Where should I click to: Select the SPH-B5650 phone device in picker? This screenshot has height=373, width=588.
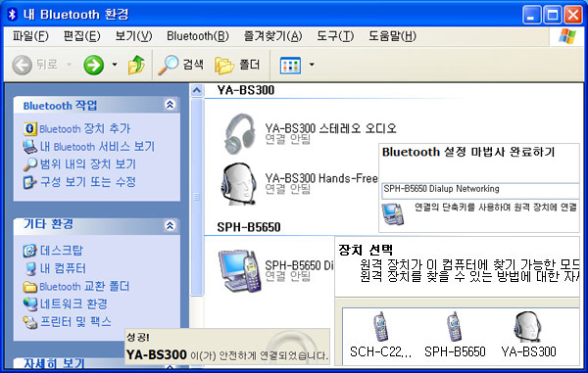point(455,335)
